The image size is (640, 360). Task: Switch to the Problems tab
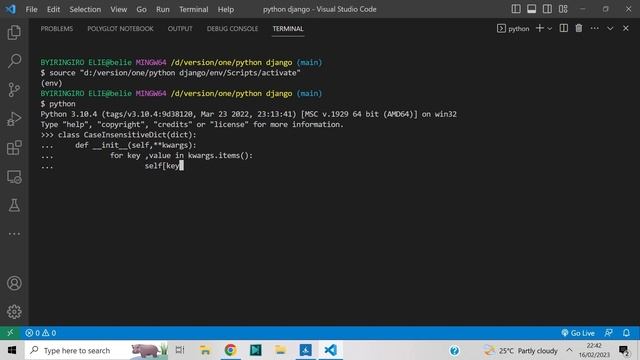click(x=57, y=29)
